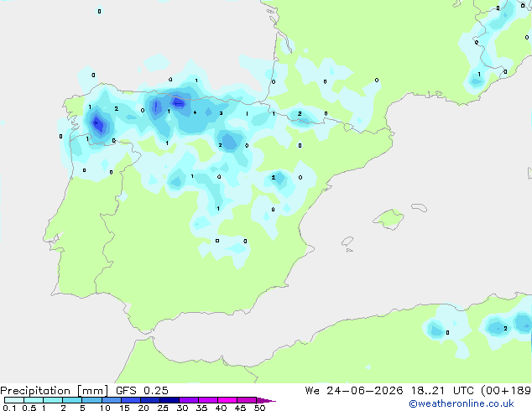Select legend swatch between 30 and 35
This screenshot has height=411, width=532.
click(189, 400)
